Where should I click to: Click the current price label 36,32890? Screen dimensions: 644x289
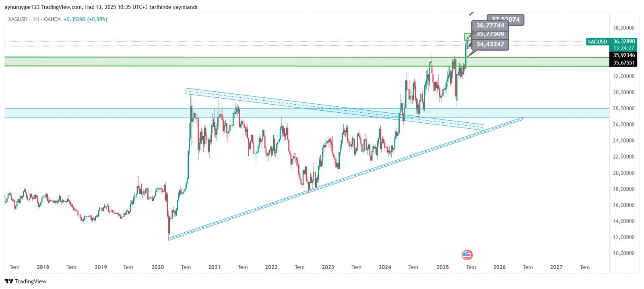point(623,41)
